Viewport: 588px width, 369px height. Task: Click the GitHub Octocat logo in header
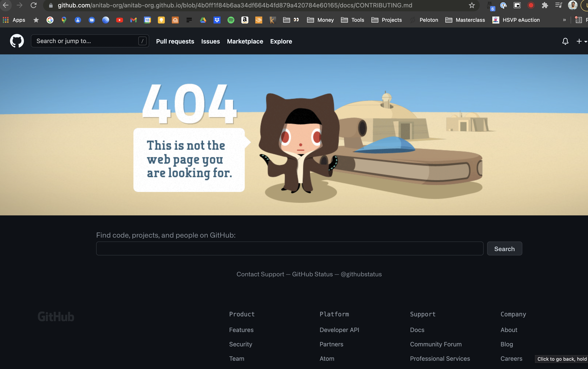pyautogui.click(x=17, y=41)
